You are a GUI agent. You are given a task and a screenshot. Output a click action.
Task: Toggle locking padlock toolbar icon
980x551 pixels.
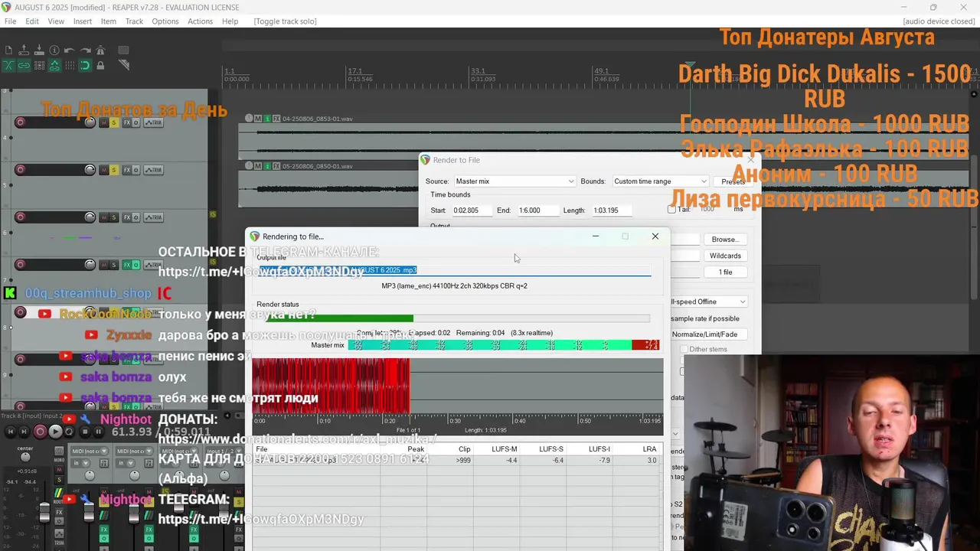point(100,66)
